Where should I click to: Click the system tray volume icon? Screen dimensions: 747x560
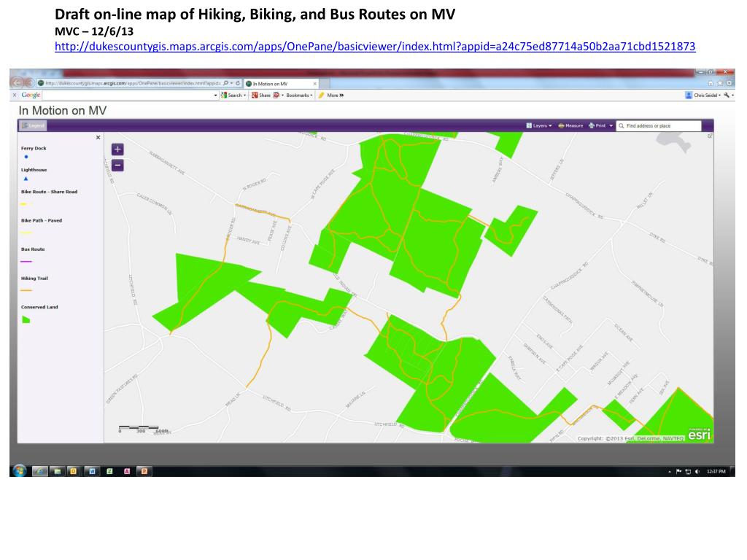pyautogui.click(x=697, y=472)
